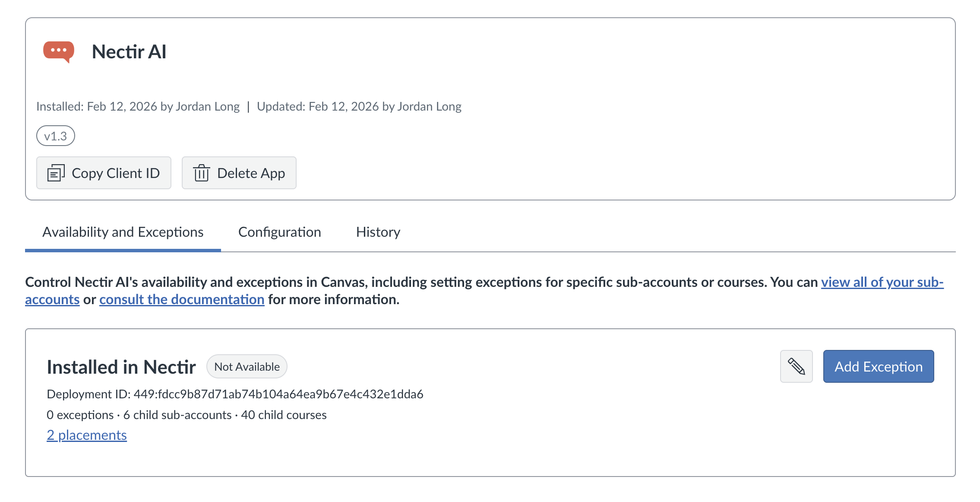
Task: Click the v1.3 version badge
Action: tap(55, 135)
